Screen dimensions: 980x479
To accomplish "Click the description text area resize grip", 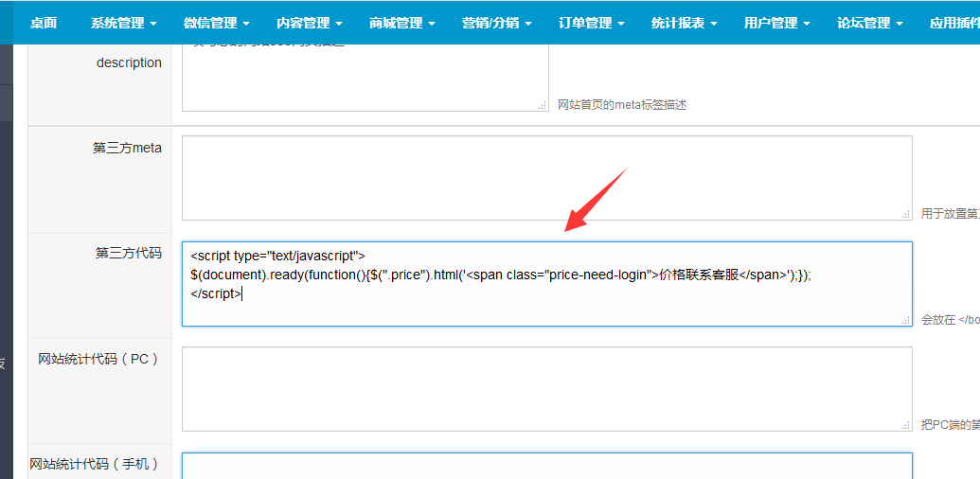I will pyautogui.click(x=543, y=106).
